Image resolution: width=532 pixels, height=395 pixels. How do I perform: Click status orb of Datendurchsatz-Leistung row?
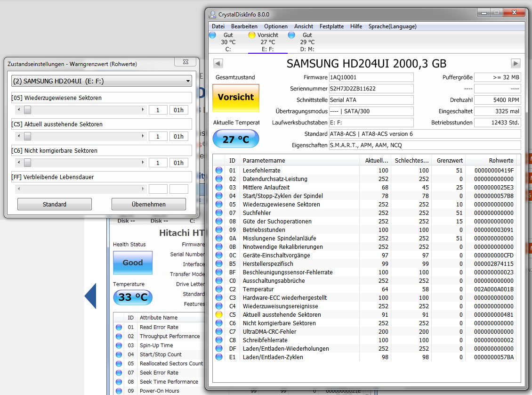[x=219, y=179]
